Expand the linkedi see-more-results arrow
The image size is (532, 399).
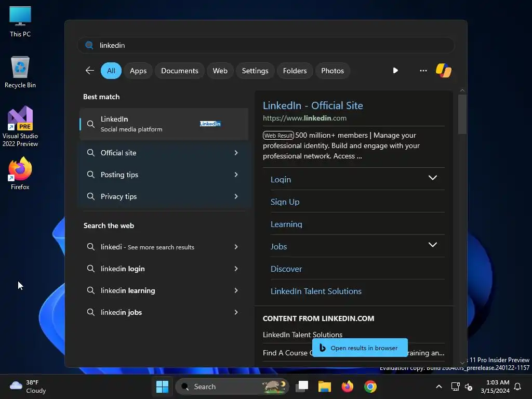click(x=236, y=247)
